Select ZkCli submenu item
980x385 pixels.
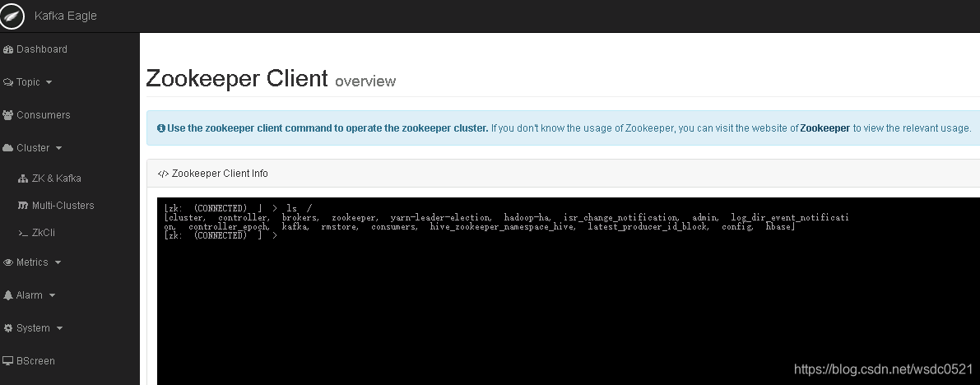click(43, 233)
